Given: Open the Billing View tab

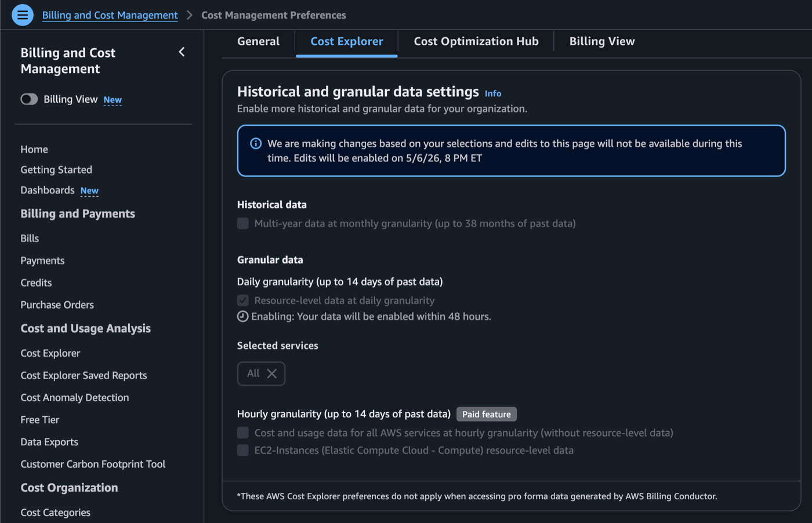Looking at the screenshot, I should pyautogui.click(x=602, y=42).
